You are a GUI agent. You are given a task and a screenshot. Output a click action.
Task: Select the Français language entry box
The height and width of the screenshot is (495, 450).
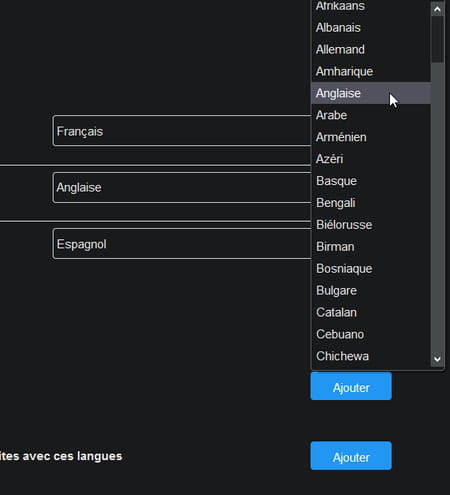[182, 131]
